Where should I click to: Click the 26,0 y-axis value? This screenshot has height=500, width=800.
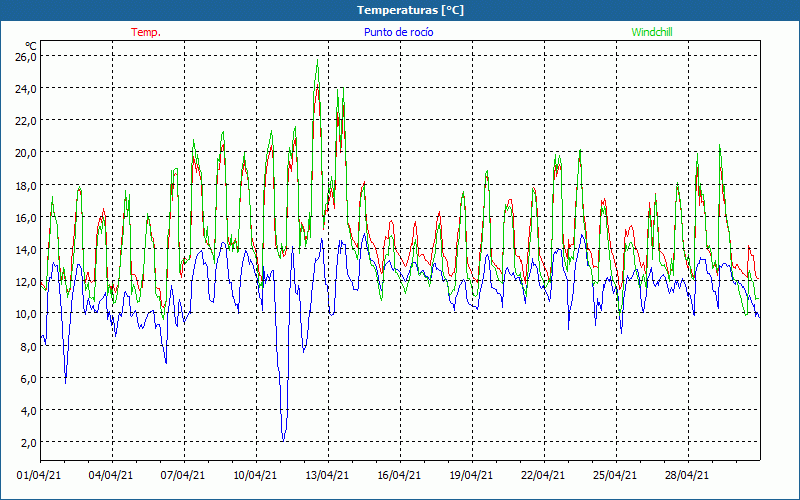[26, 57]
